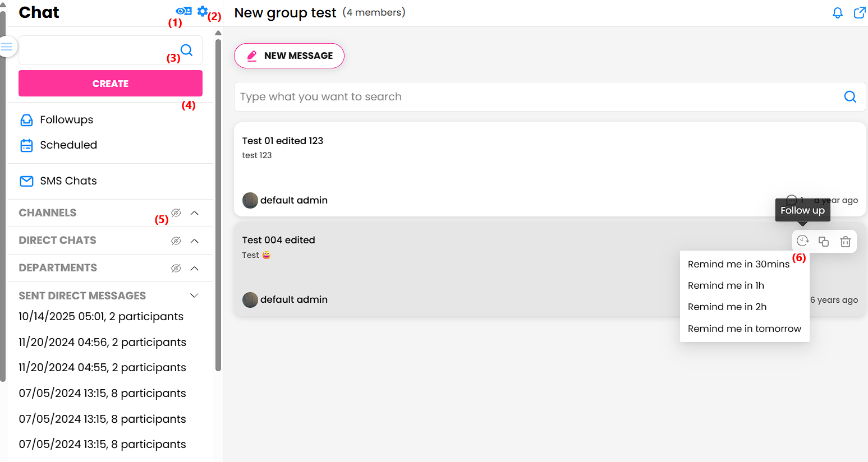Click the copy icon on Test 004 message
The image size is (868, 462).
pos(824,242)
